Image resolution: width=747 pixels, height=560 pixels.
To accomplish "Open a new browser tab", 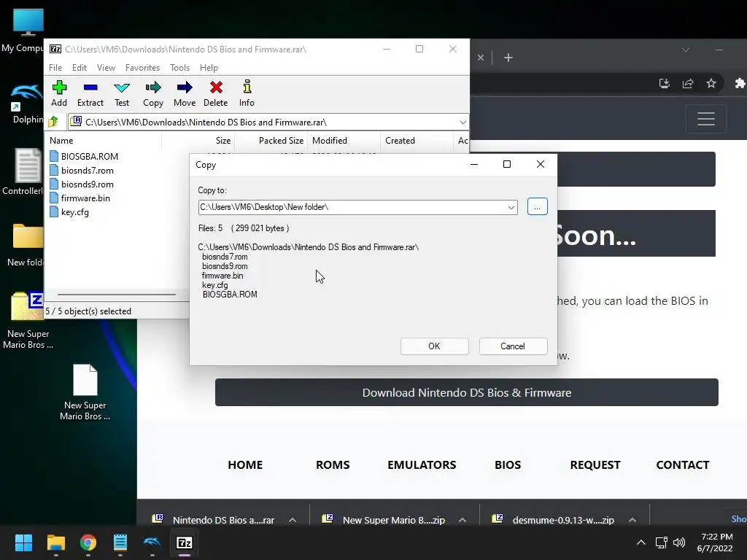I will point(508,58).
